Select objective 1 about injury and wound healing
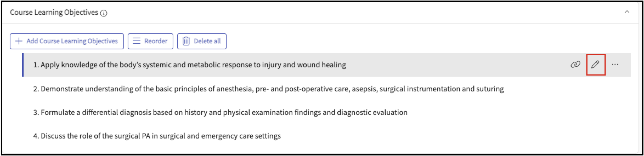 point(189,65)
